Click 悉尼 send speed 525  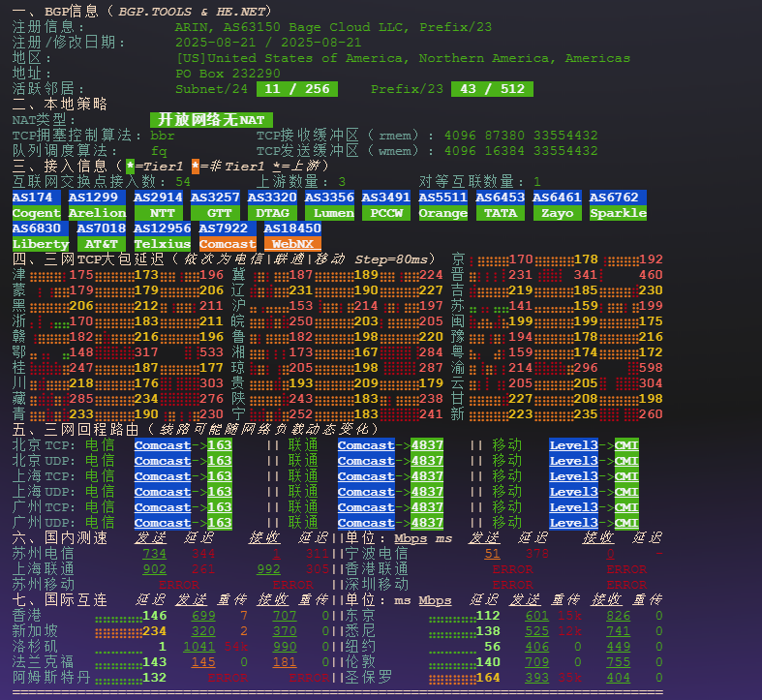pos(537,631)
